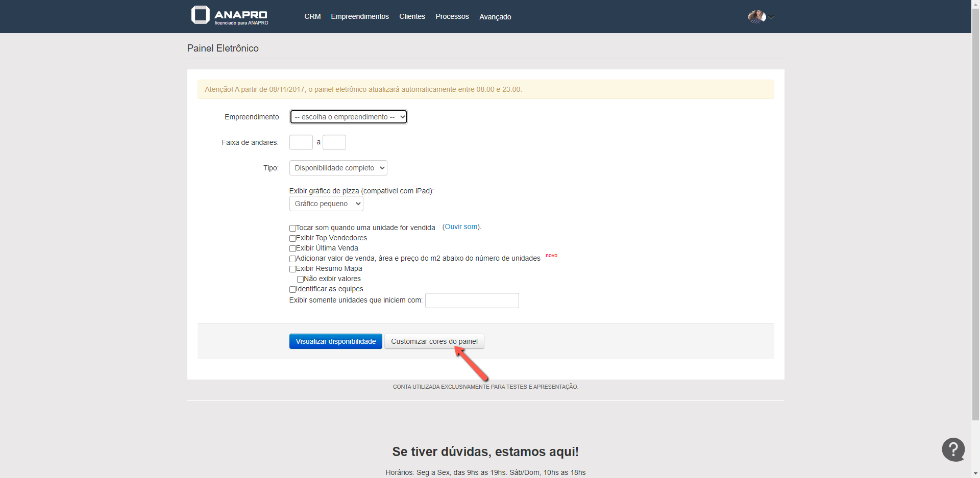The height and width of the screenshot is (478, 980).
Task: Check the Exibir Top Vendedores box
Action: (x=292, y=238)
